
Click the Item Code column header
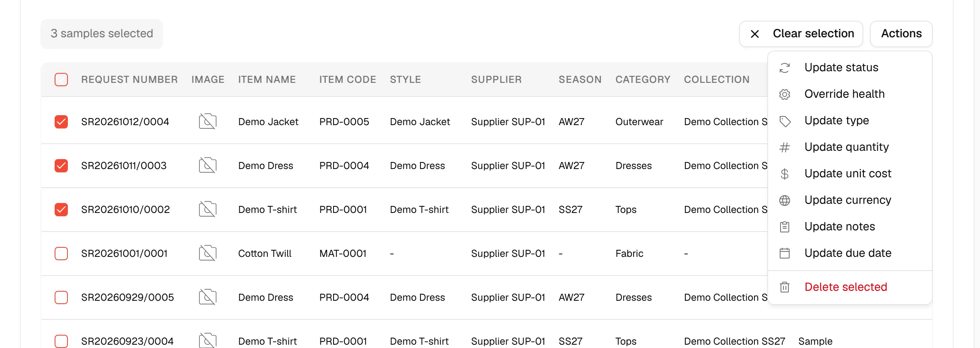pyautogui.click(x=348, y=80)
